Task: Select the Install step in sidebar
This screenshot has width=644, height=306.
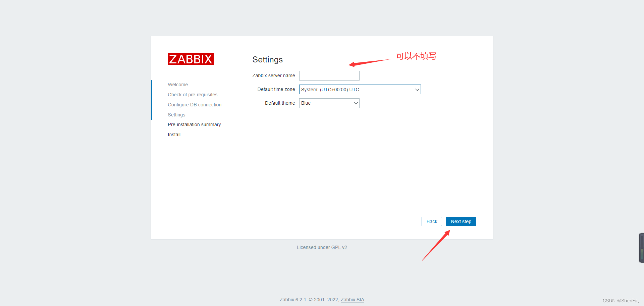Action: [174, 135]
